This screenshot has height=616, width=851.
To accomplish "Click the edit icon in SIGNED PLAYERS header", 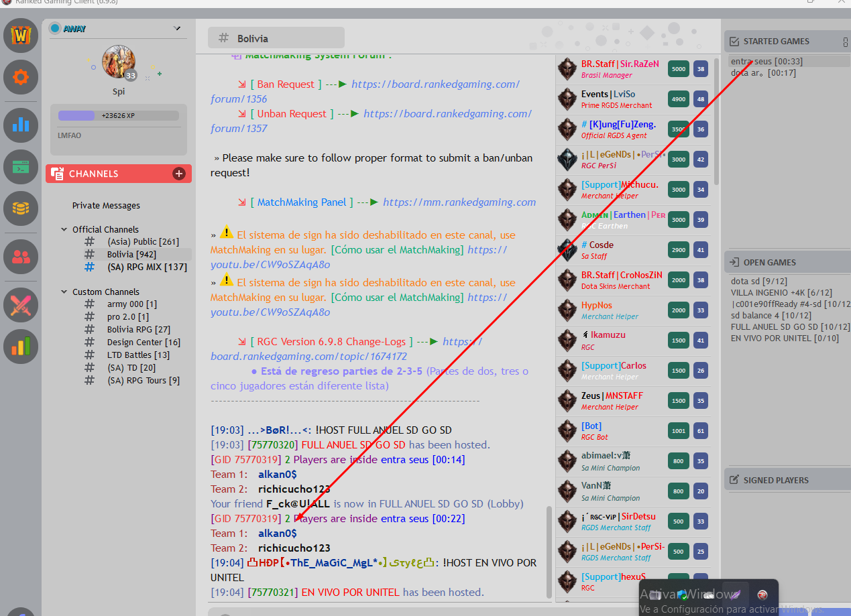I will click(x=734, y=481).
